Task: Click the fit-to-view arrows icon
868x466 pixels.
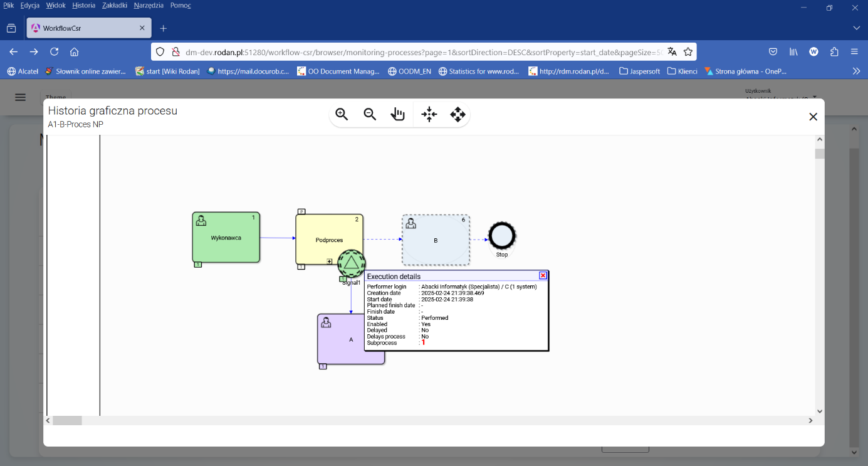Action: coord(429,114)
